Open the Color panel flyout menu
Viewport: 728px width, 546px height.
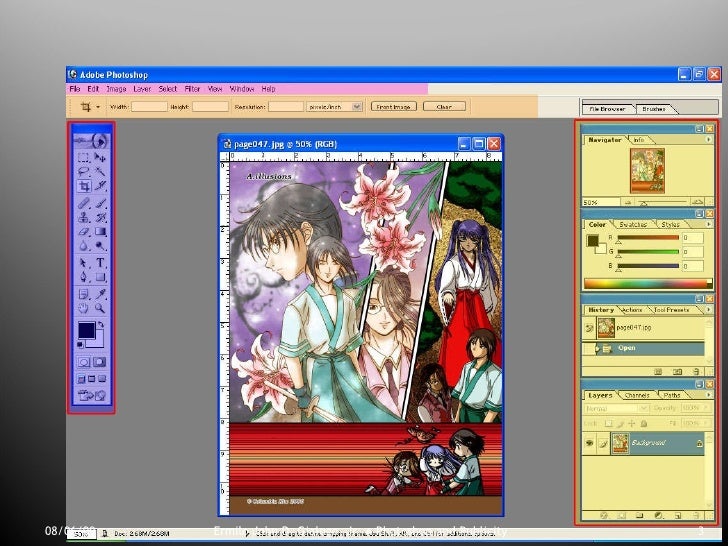[708, 224]
